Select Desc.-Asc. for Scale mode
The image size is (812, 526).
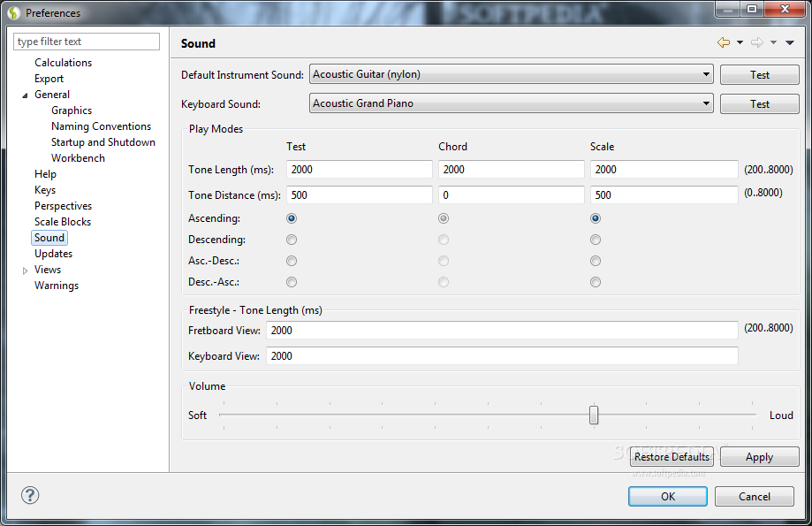[x=596, y=282]
